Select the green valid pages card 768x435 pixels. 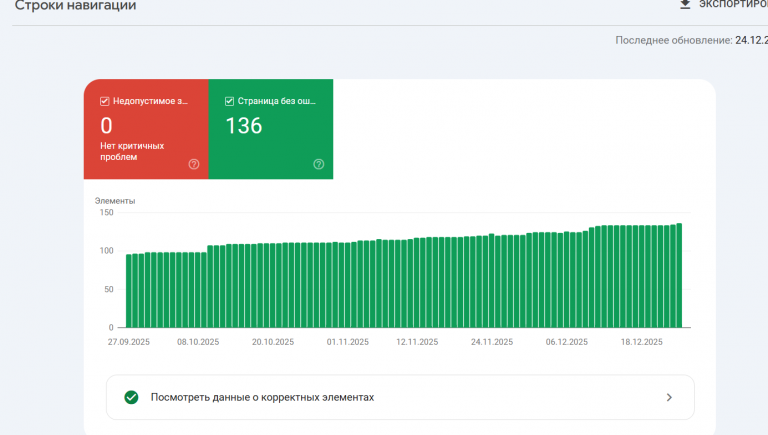tap(271, 129)
